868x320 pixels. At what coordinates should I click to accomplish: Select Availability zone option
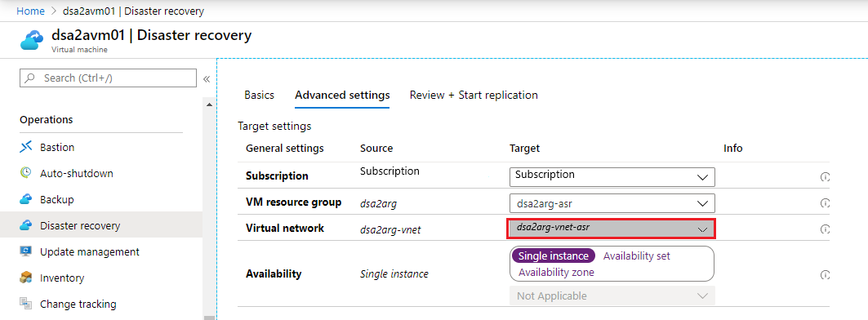coord(556,272)
